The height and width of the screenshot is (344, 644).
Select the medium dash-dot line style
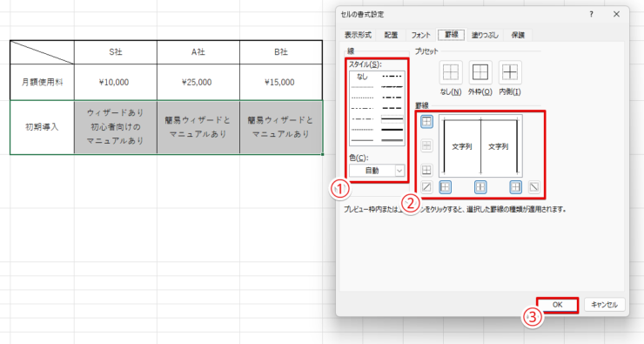click(392, 98)
